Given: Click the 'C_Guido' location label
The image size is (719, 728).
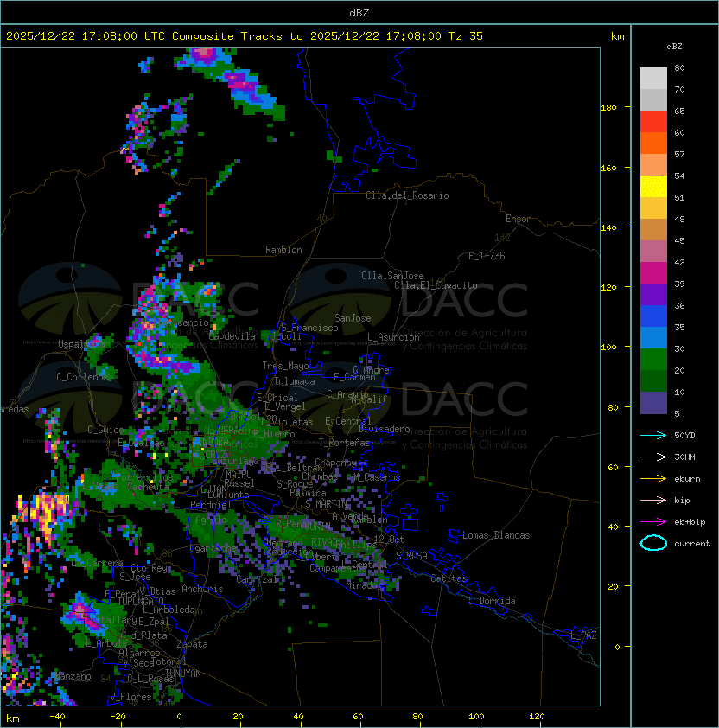Looking at the screenshot, I should pyautogui.click(x=105, y=430).
